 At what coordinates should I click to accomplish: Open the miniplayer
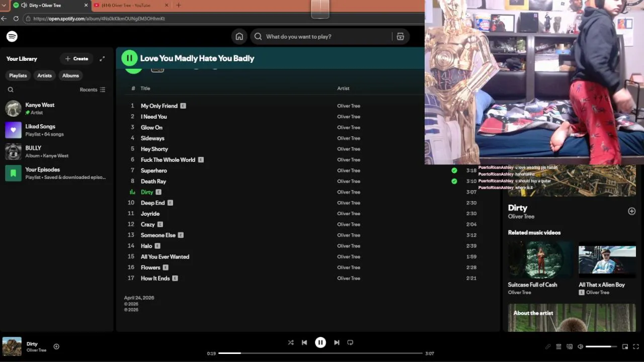625,346
